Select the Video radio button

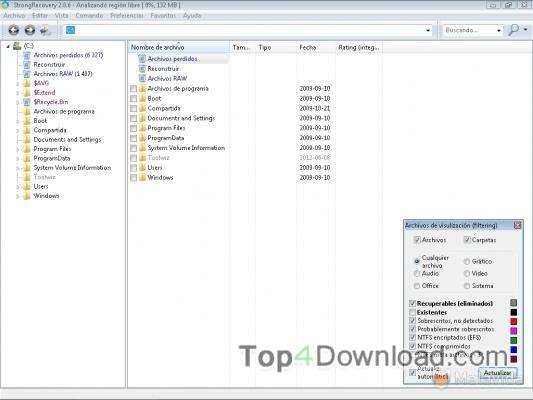(467, 274)
